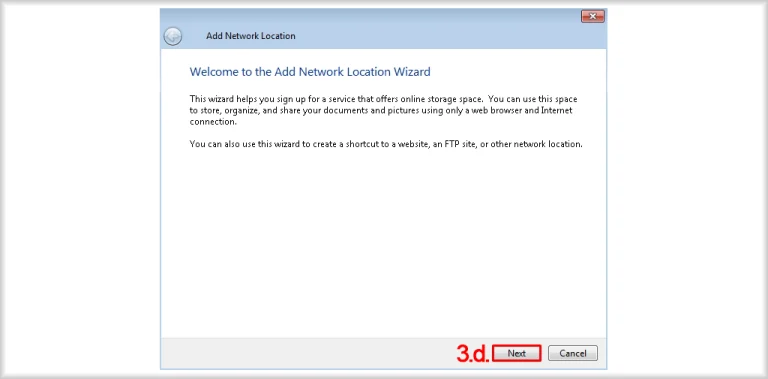Click the Next button
The width and height of the screenshot is (768, 379).
click(x=517, y=353)
